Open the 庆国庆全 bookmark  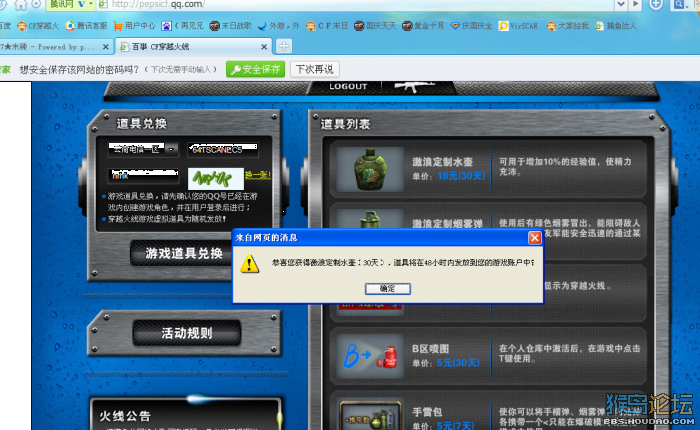click(x=471, y=26)
